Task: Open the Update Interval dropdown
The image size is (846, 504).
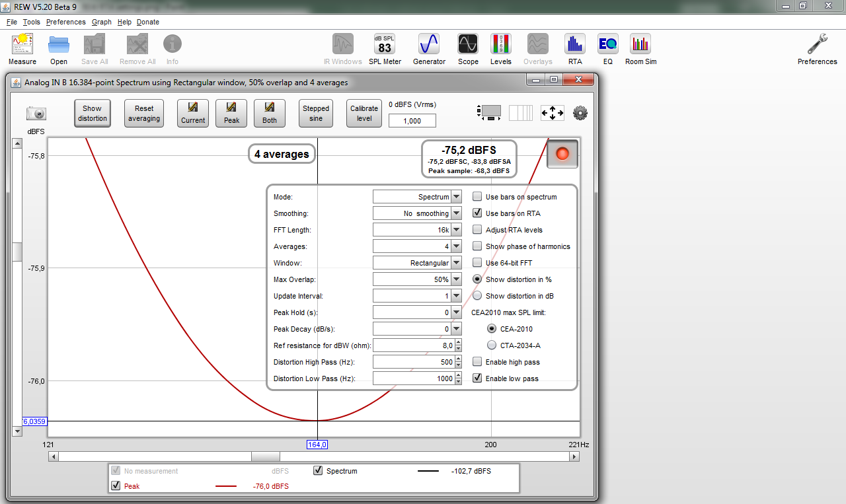Action: coord(456,296)
